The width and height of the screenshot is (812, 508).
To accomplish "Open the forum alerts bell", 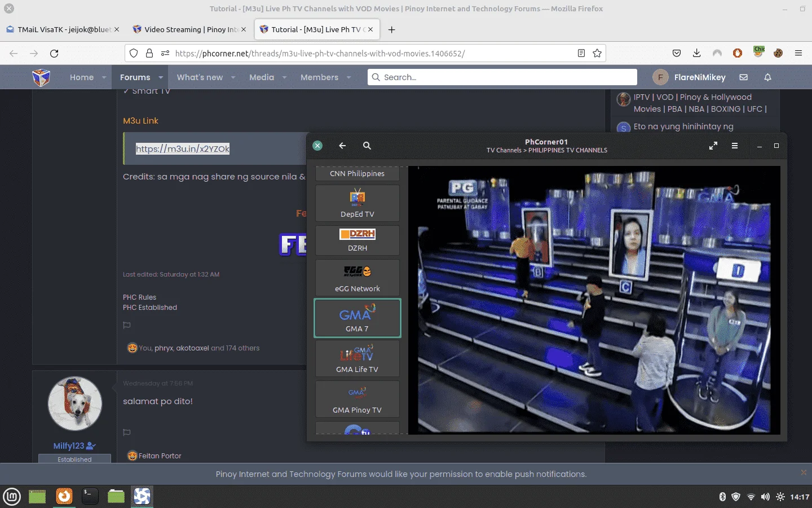I will coord(767,77).
